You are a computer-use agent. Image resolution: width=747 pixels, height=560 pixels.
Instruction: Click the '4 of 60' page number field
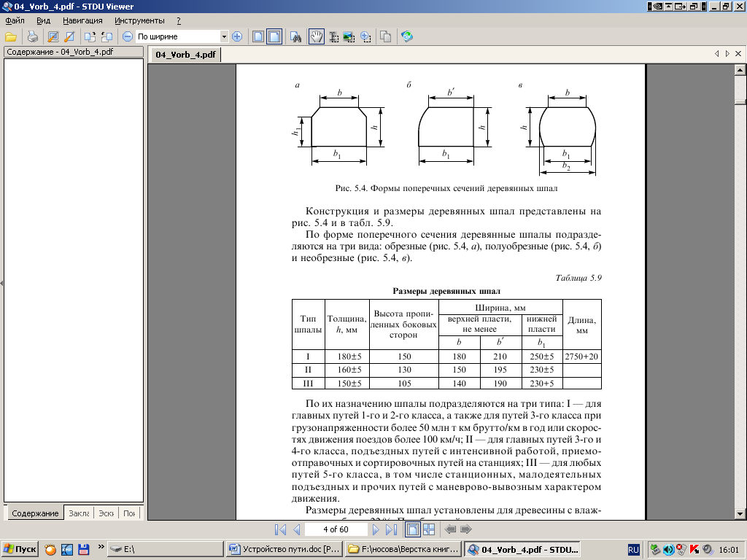(x=336, y=529)
